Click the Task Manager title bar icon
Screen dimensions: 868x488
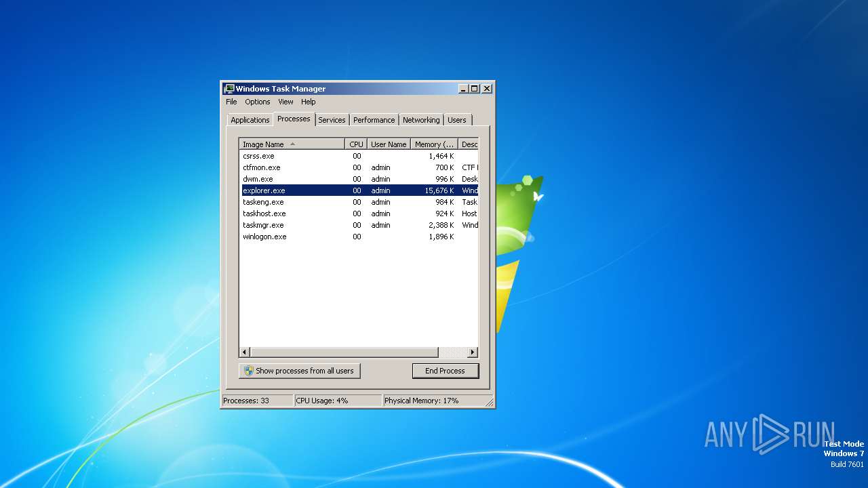click(229, 89)
